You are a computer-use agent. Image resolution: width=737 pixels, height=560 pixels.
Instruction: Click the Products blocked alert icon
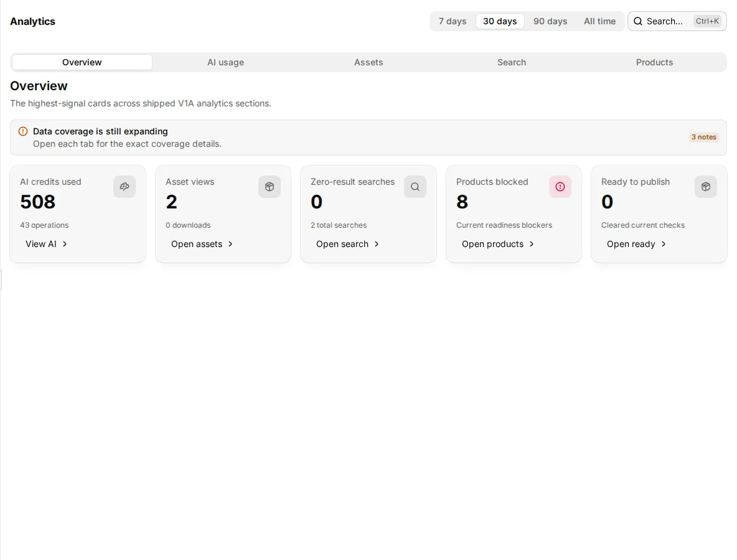point(560,187)
